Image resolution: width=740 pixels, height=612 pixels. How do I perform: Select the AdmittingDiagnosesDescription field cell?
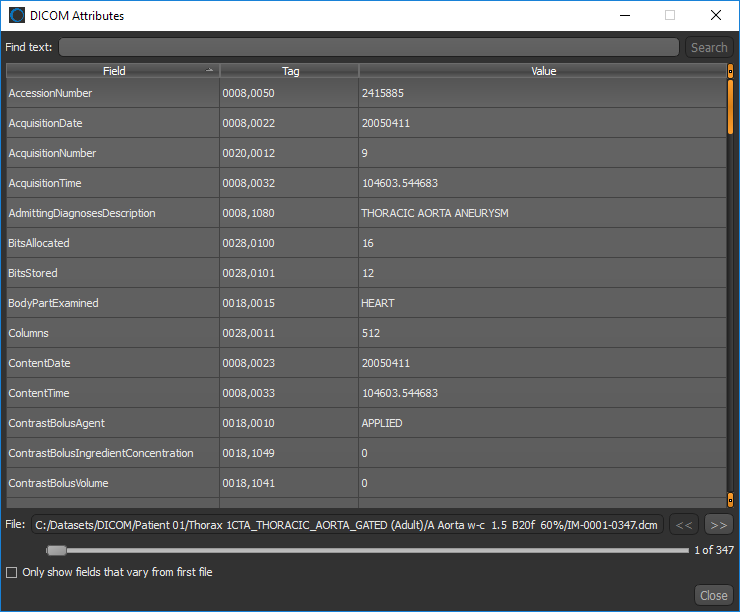click(113, 213)
